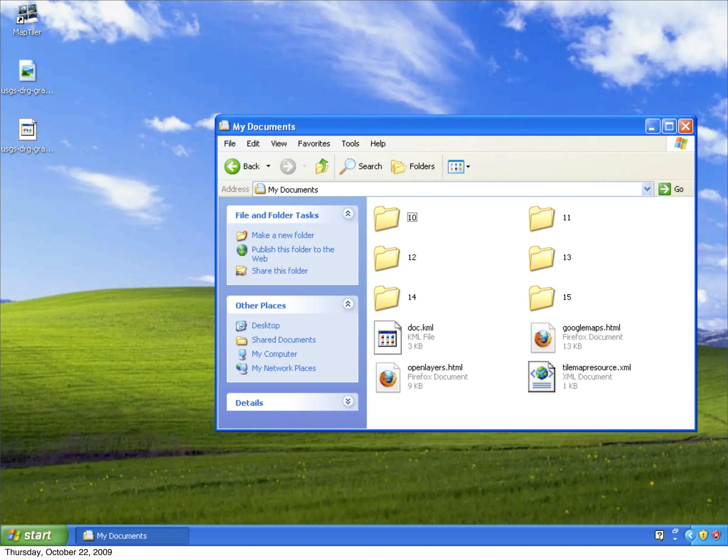Select the doc.kml file icon
Viewport: 728px width, 560px height.
[387, 337]
